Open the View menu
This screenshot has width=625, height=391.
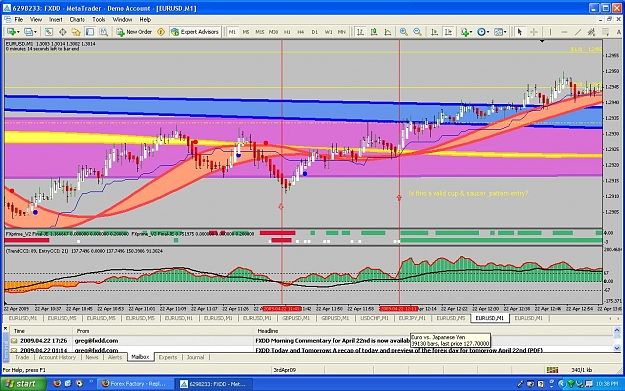[36, 19]
